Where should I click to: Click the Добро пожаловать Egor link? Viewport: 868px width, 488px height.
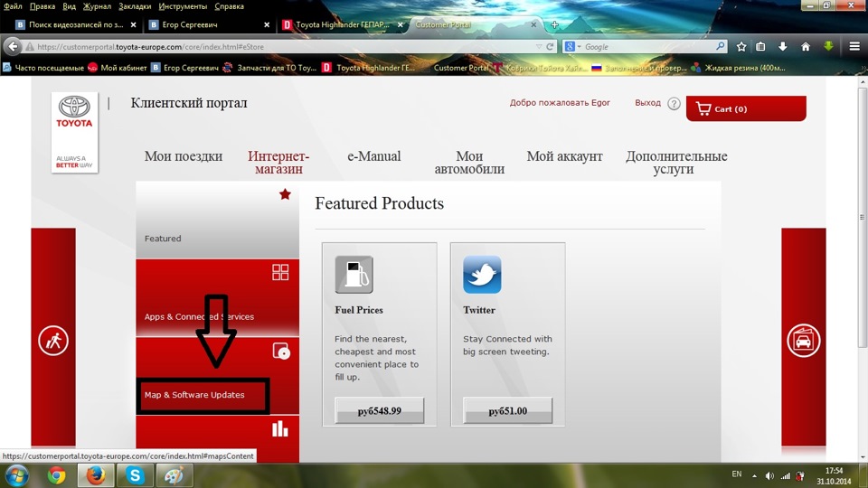[x=560, y=102]
